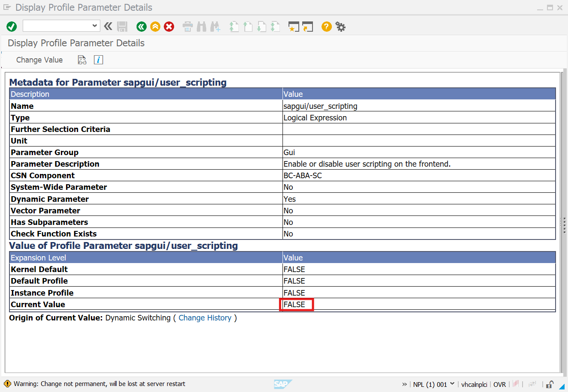
Task: Collapse the command field with double chevron
Action: 108,26
